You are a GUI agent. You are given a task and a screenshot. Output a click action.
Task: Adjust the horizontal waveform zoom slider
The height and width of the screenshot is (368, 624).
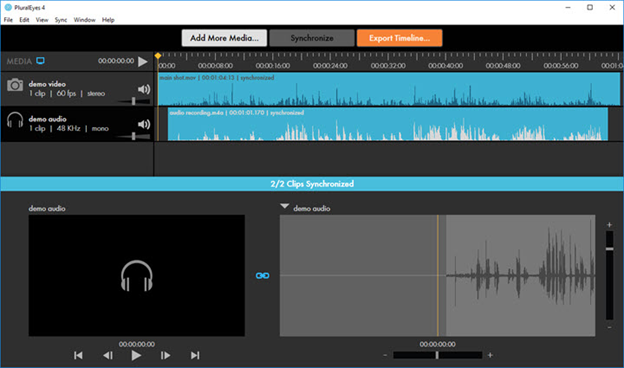(437, 355)
